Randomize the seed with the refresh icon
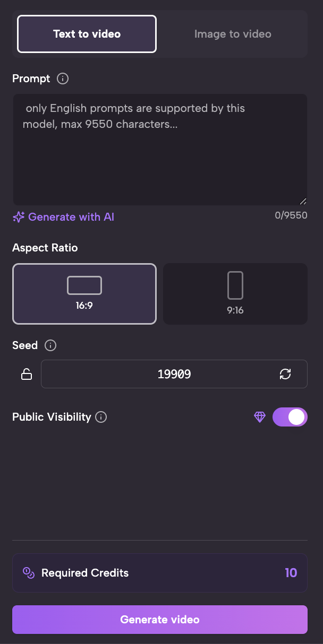 [x=285, y=375]
